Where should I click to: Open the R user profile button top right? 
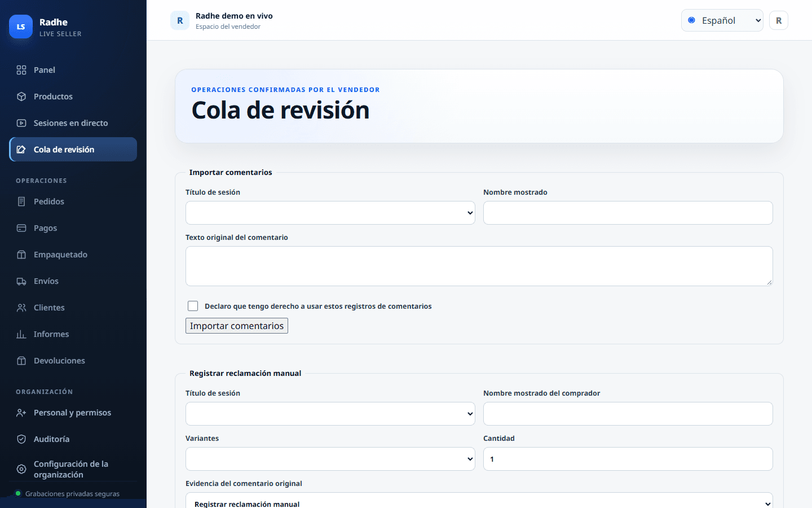tap(779, 20)
